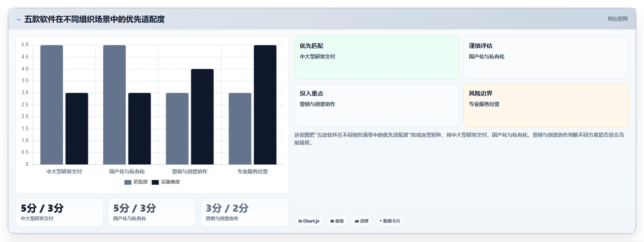Click the 匹配度 bar for 国产化与私有化
The image size is (644, 242).
tap(114, 105)
